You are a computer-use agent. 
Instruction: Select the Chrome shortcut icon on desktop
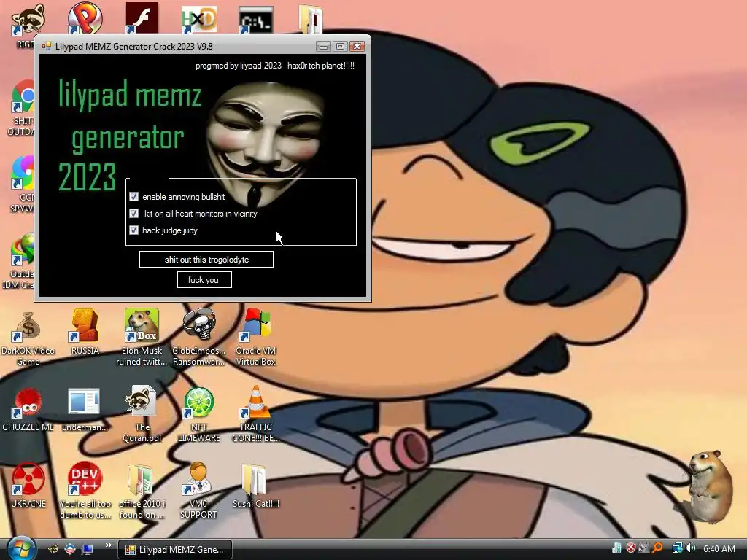click(x=23, y=98)
